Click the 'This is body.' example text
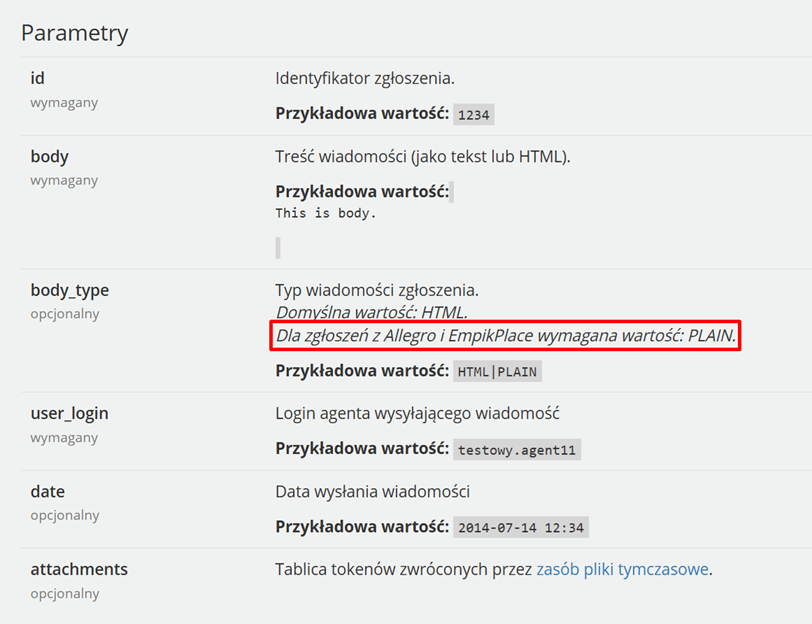Image resolution: width=812 pixels, height=624 pixels. (325, 213)
